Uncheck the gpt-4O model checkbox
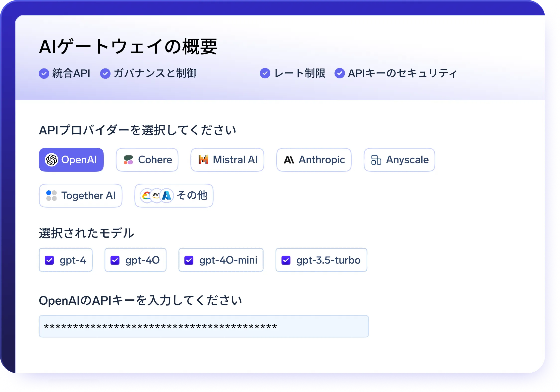The image size is (560, 392). pos(115,260)
